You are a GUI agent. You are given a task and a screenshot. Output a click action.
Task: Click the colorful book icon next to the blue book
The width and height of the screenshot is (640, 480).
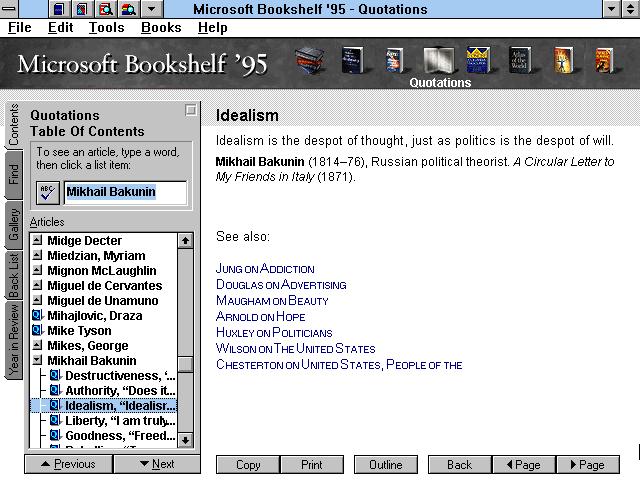tap(82, 9)
